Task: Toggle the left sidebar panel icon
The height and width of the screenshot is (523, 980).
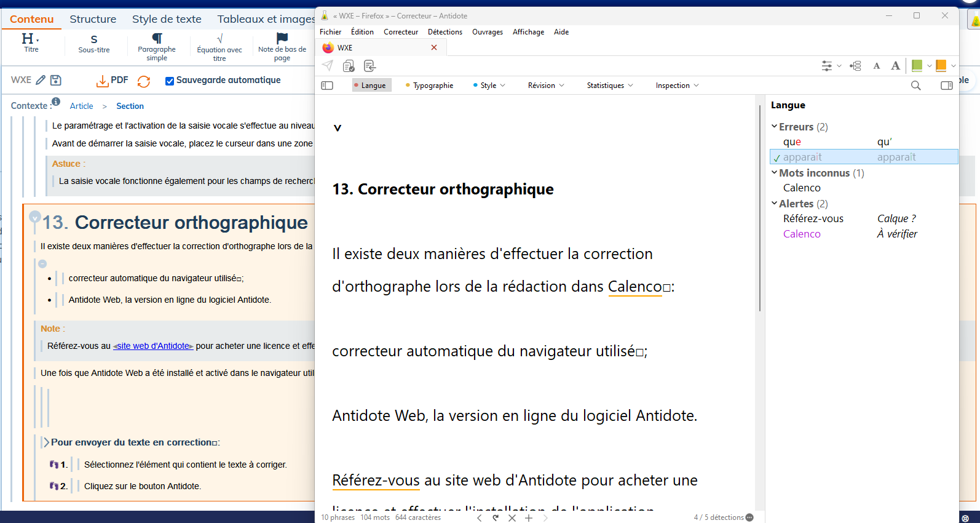Action: (327, 86)
